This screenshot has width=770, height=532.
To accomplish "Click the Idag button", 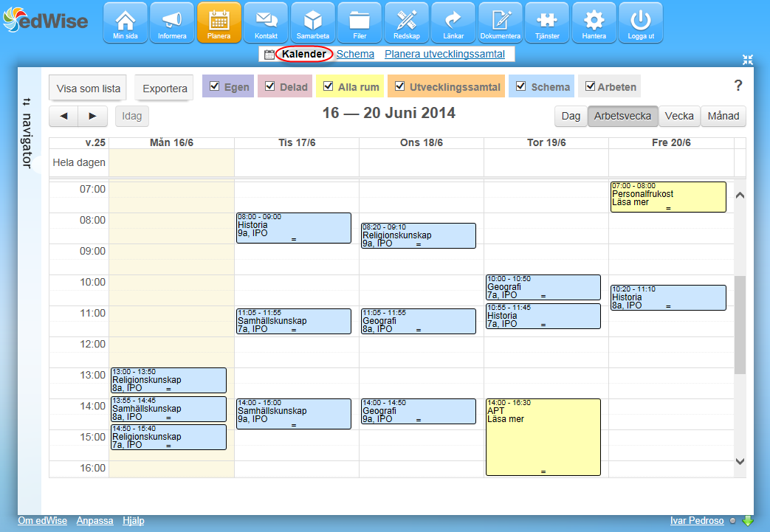I will point(131,117).
